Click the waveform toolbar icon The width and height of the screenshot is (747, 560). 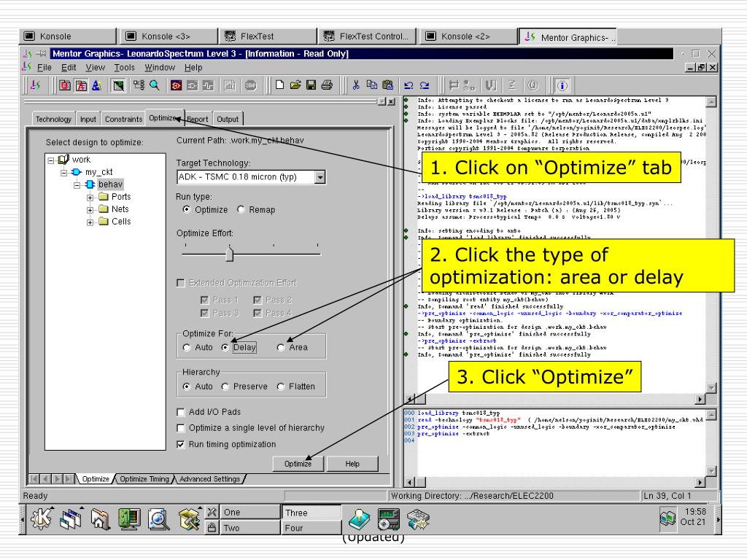(208, 86)
